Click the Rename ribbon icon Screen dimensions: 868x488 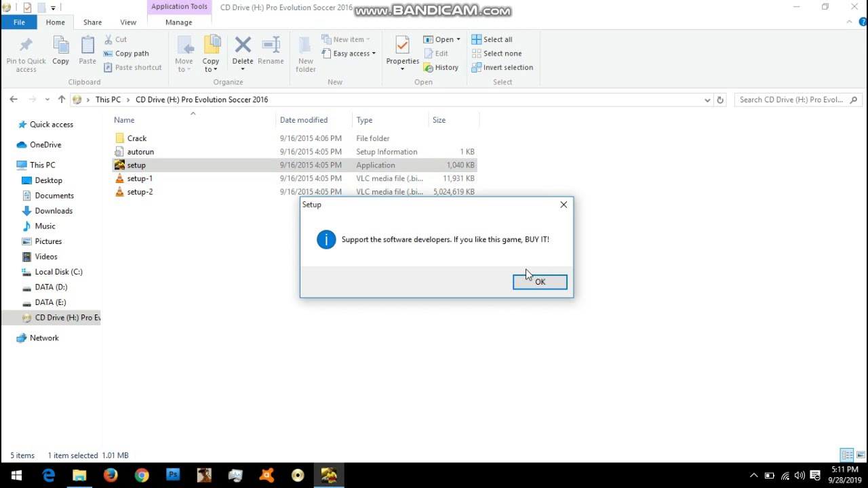click(271, 45)
